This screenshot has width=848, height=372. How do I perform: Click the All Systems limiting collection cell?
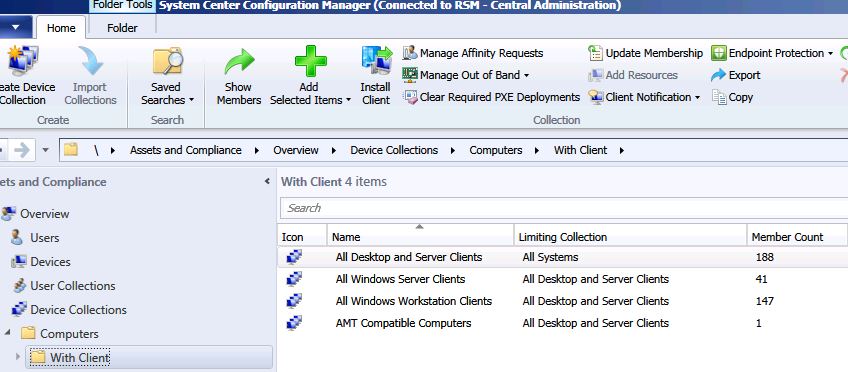[550, 257]
